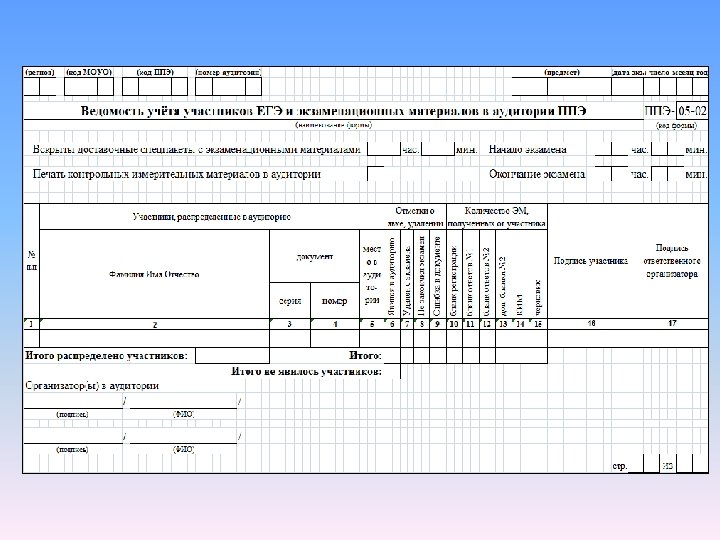This screenshot has height=540, width=720.
Task: Click the 'Подпись ответственного организатора' column header
Action: (672, 261)
